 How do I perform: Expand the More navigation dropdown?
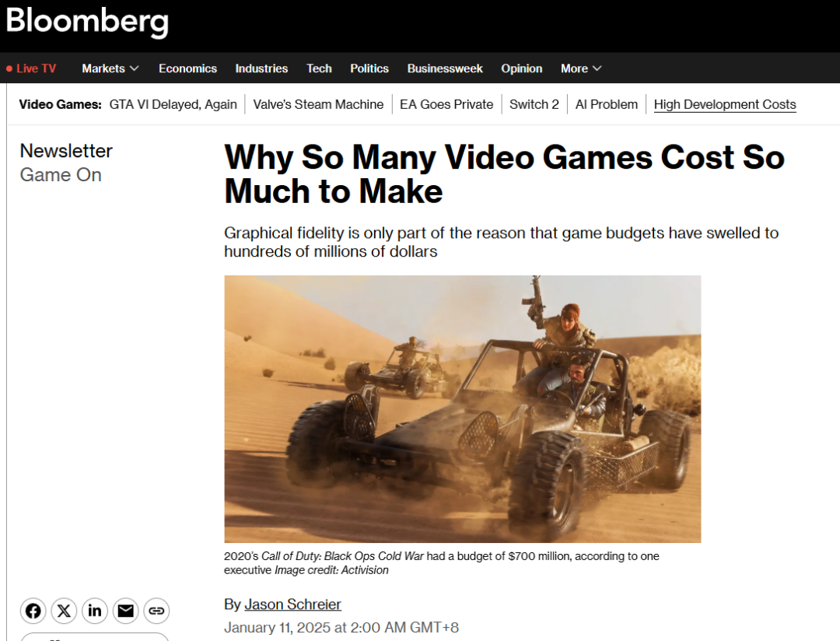(581, 68)
